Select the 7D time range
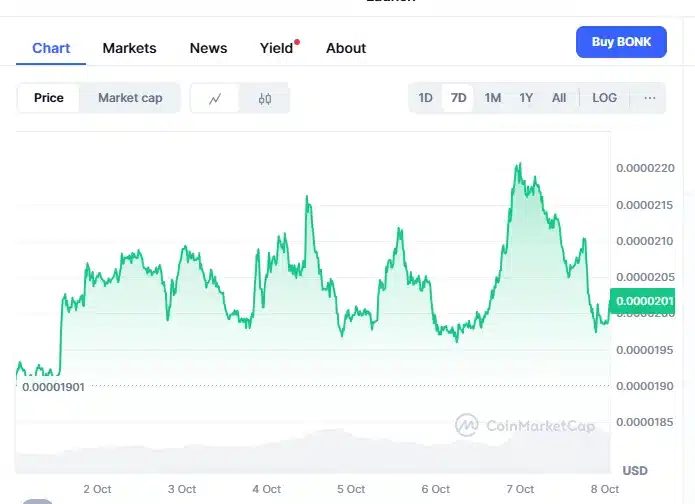The width and height of the screenshot is (695, 504). [x=459, y=98]
